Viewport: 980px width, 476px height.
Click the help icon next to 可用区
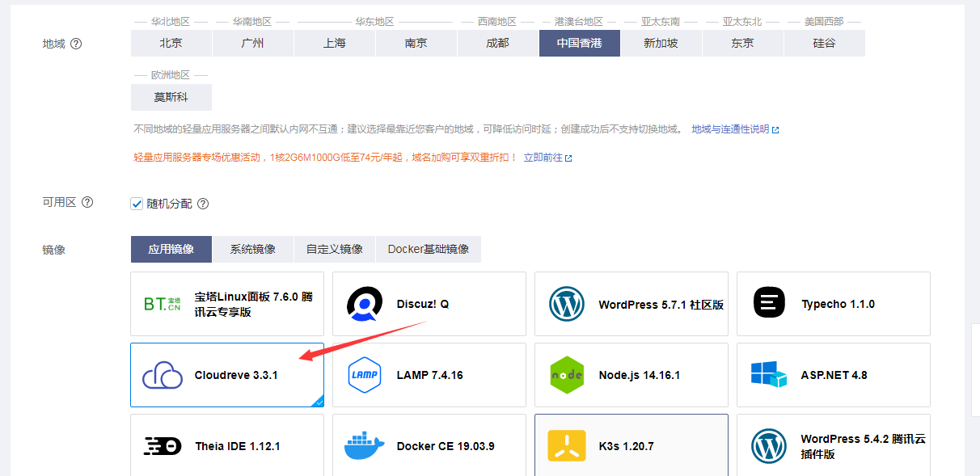coord(87,202)
